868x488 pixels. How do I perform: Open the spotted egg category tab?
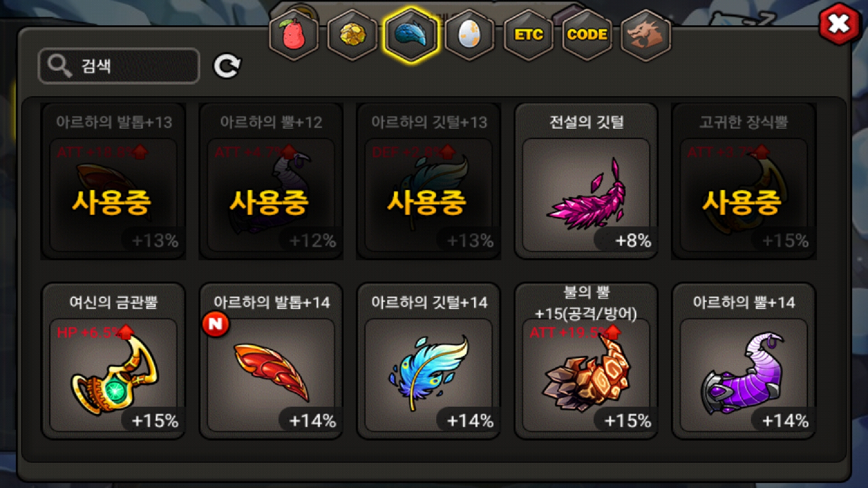(x=470, y=35)
